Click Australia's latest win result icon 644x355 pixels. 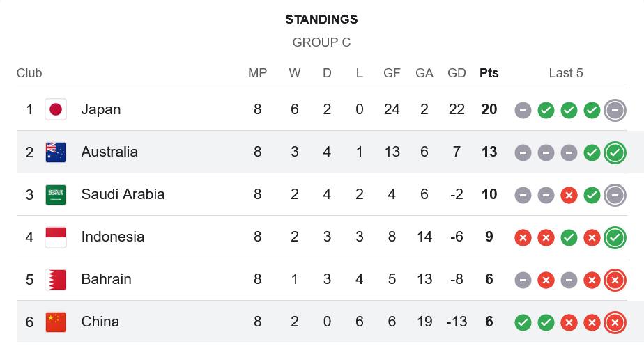[x=615, y=152]
